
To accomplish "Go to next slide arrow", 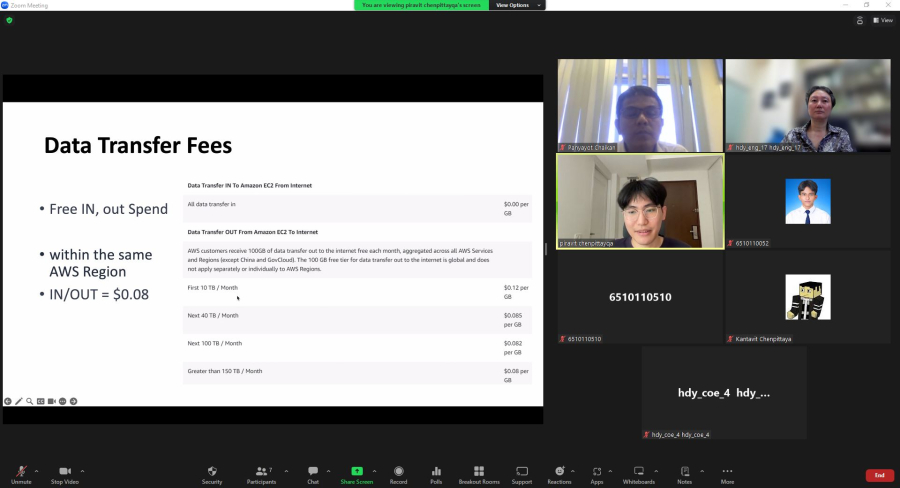I will [73, 401].
